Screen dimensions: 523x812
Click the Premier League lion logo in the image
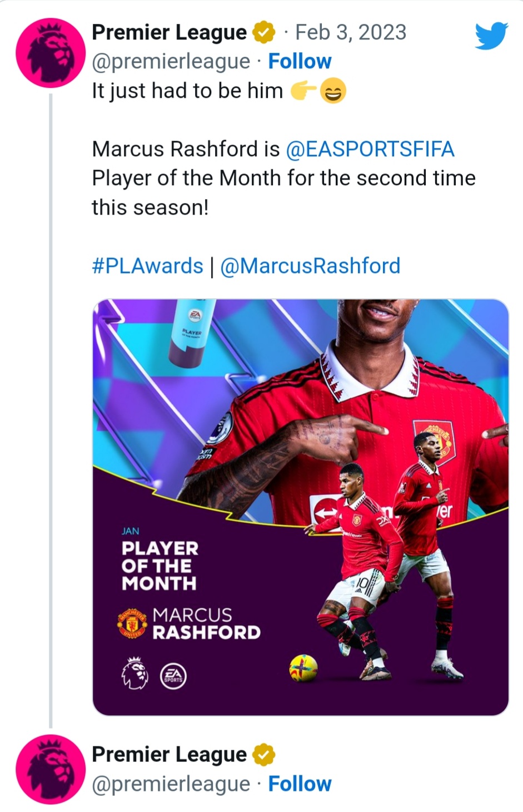(x=135, y=674)
